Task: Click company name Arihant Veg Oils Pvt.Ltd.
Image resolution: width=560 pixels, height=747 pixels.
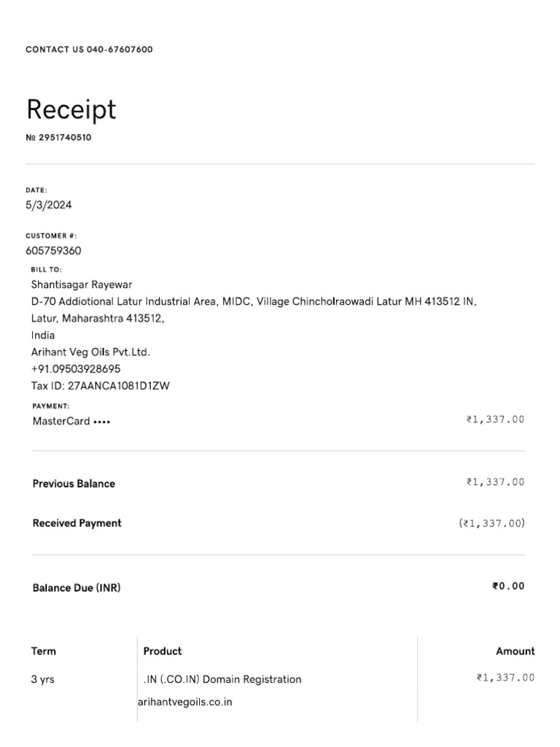Action: coord(90,352)
